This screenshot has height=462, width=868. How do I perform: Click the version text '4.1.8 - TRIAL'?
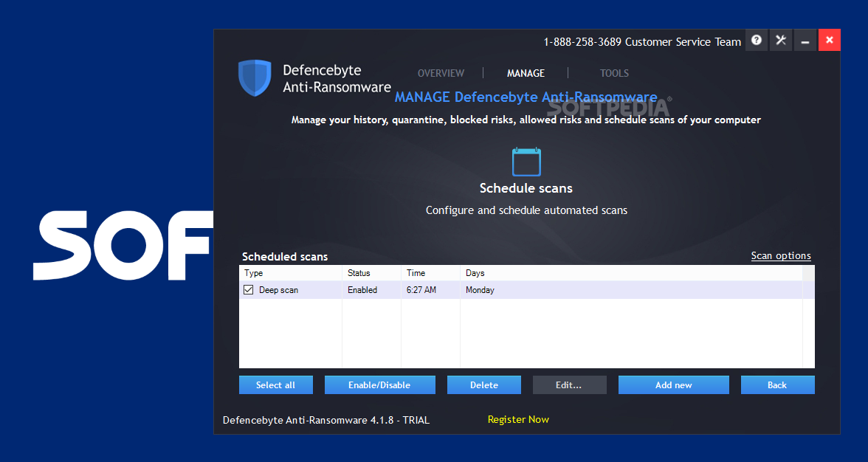pyautogui.click(x=400, y=420)
